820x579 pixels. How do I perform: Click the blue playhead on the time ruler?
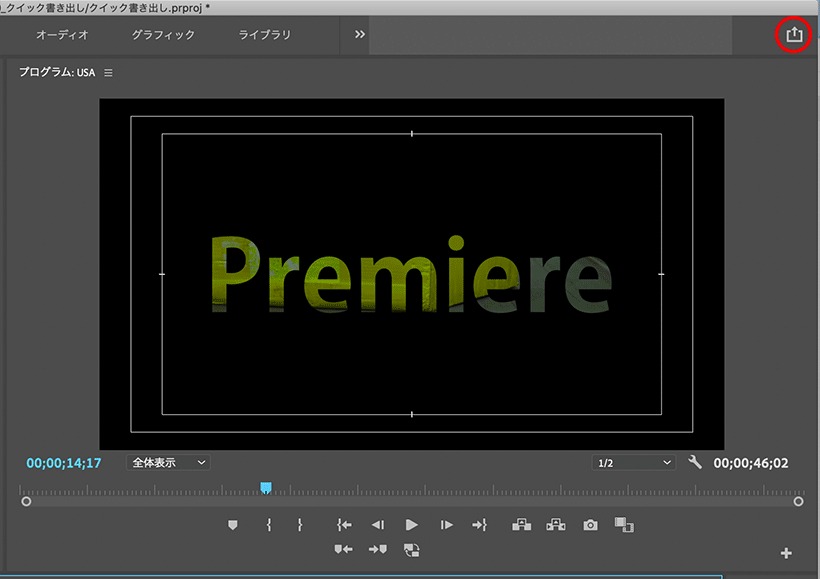click(266, 488)
